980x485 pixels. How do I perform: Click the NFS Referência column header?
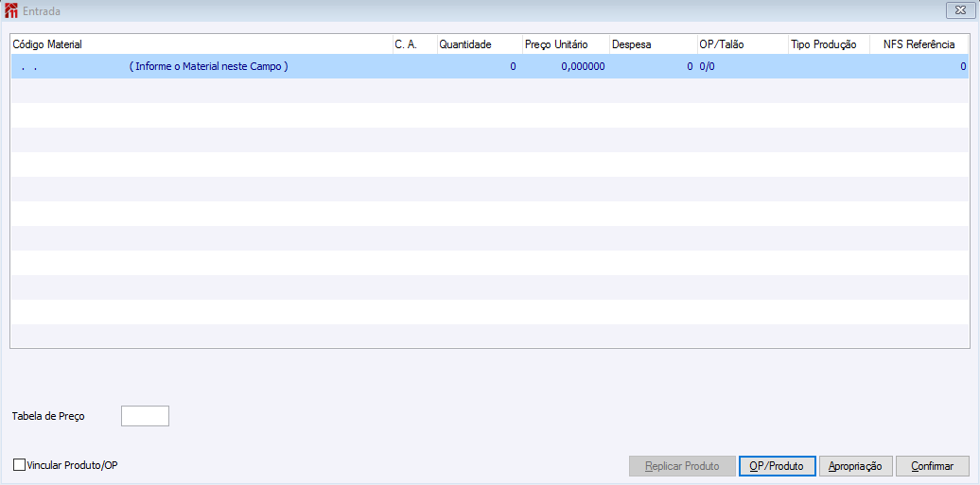919,44
